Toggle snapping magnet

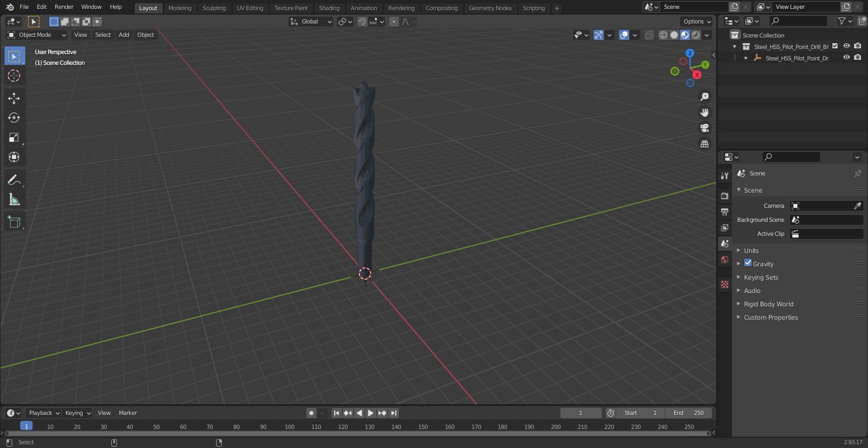coord(362,22)
